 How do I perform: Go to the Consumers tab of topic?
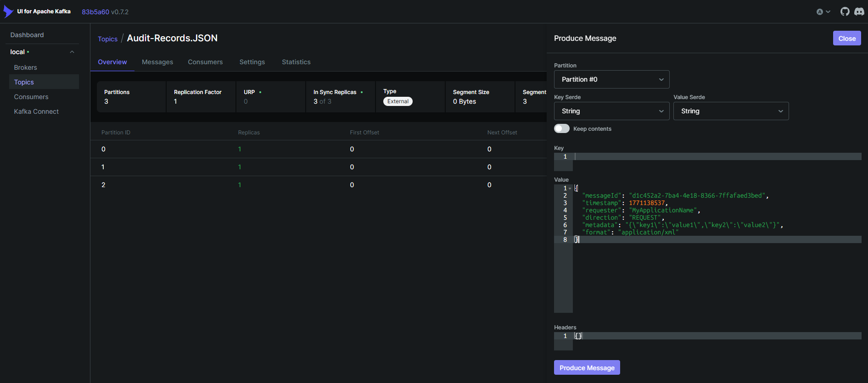click(x=205, y=62)
